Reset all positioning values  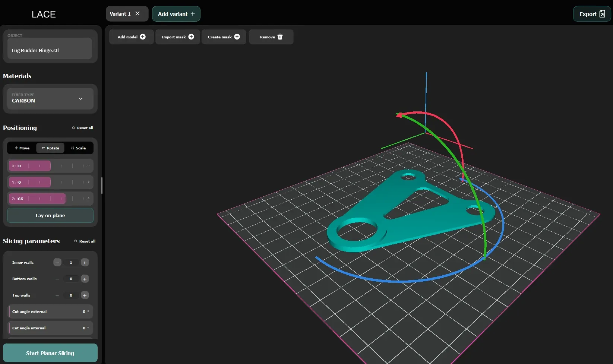(83, 128)
